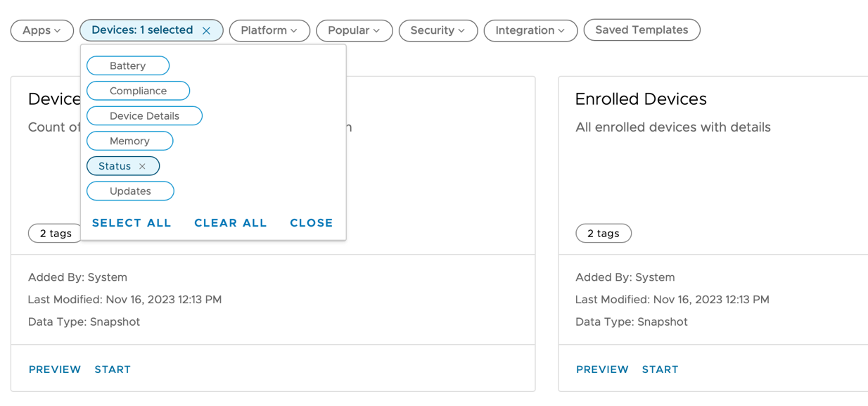Select the Updates tag filter
Screen dimensions: 868x406
[130, 191]
